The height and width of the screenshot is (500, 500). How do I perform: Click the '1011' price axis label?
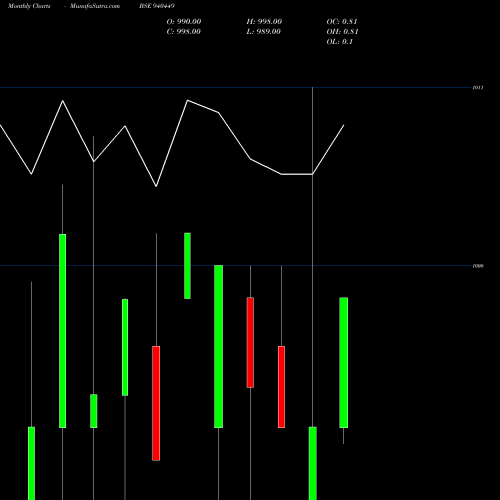pos(478,88)
